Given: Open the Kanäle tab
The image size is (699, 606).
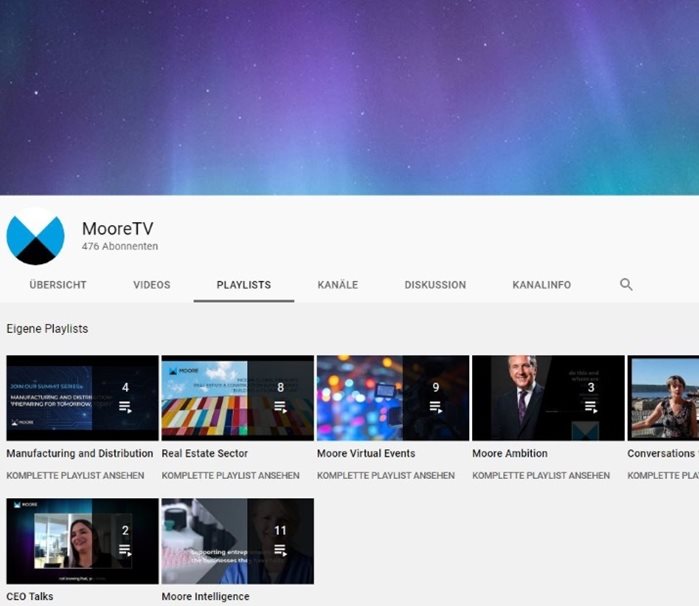Looking at the screenshot, I should pos(337,284).
